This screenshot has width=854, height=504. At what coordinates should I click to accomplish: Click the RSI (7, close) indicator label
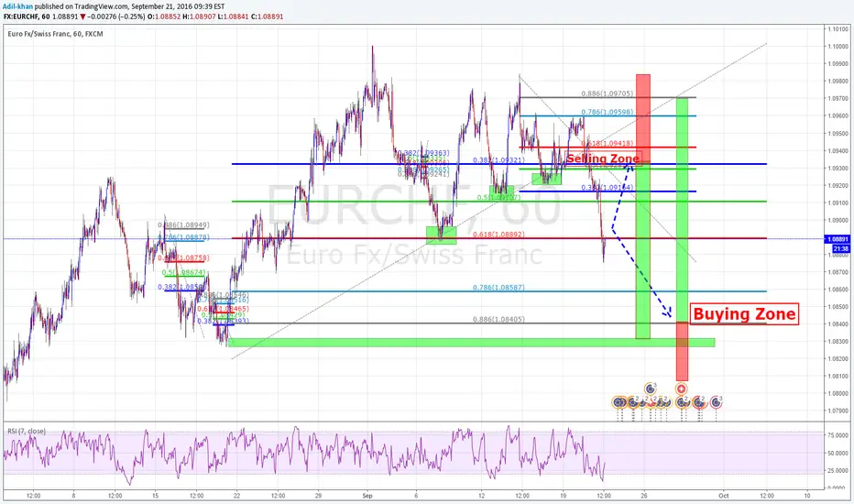(27, 431)
